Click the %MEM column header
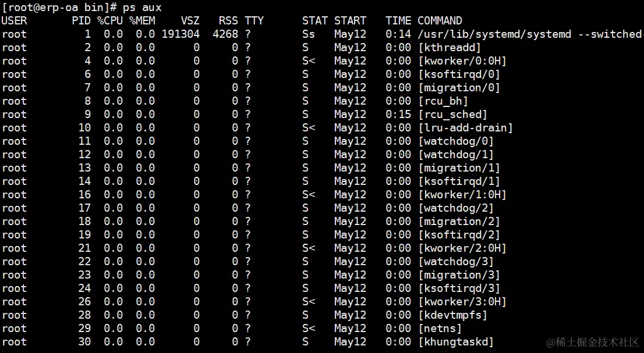644x353 pixels. (x=142, y=20)
